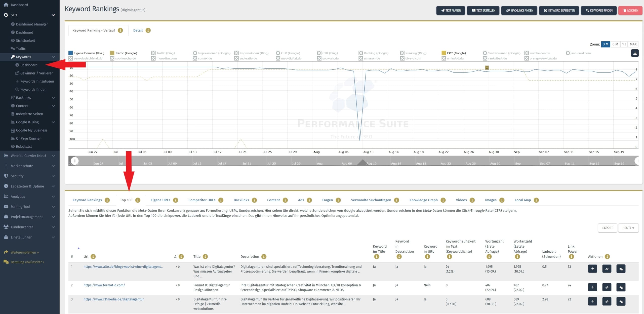Enable Suchvolumen (Google) legend series
The image size is (644, 314).
pos(502,53)
